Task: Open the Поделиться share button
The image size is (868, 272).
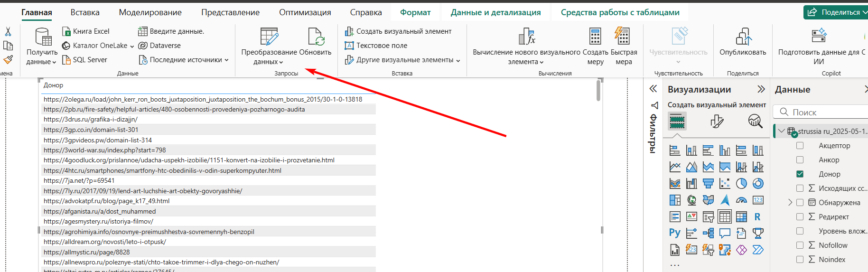Action: coord(835,12)
